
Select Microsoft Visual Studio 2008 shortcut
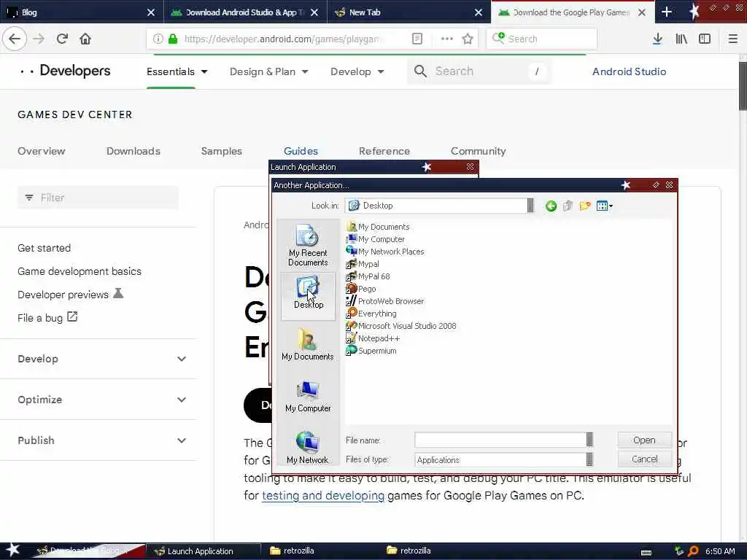pos(402,326)
